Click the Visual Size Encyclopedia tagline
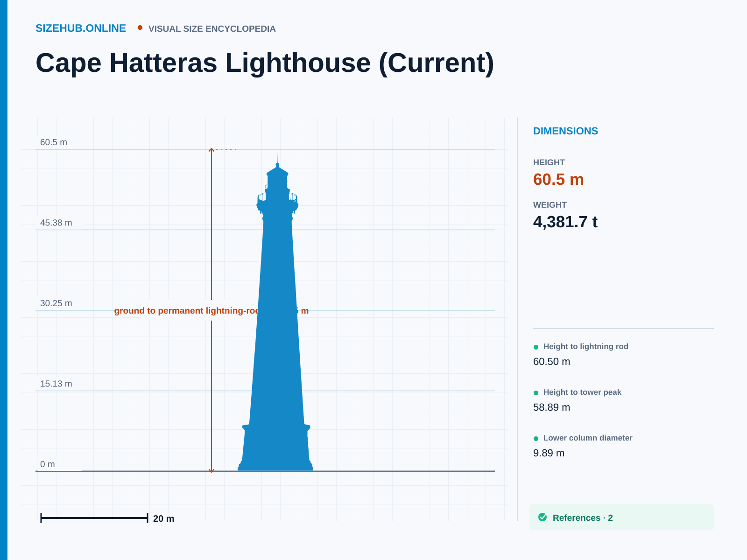This screenshot has width=747, height=560. coord(212,29)
